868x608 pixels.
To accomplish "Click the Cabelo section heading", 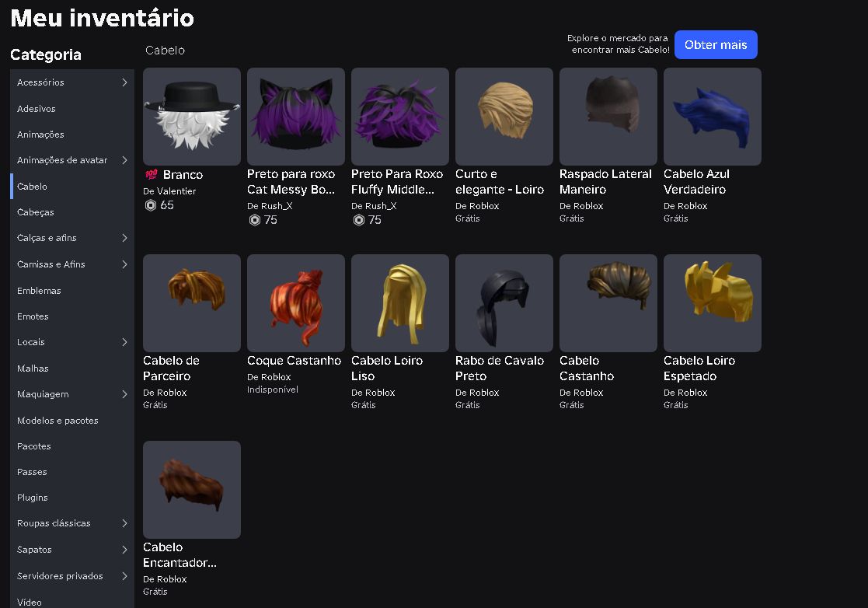I will (x=165, y=51).
